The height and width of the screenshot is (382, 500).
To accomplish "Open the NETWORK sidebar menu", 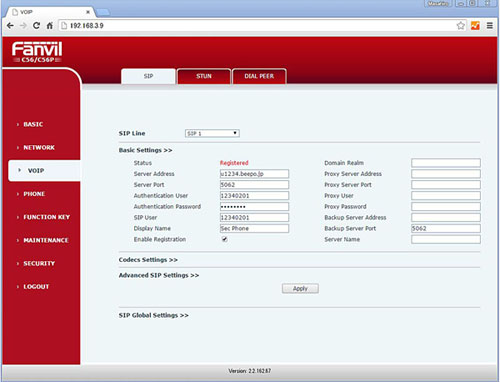I will [x=39, y=147].
